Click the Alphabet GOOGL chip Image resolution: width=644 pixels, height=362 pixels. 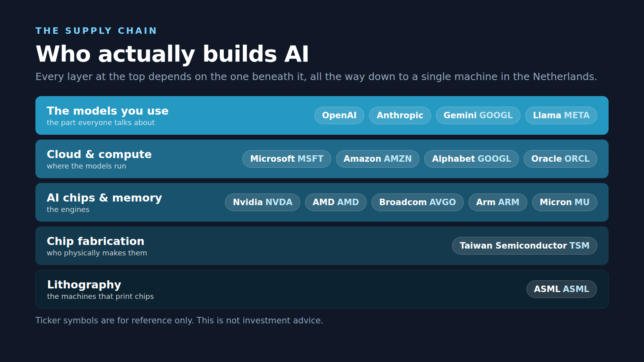tap(471, 159)
